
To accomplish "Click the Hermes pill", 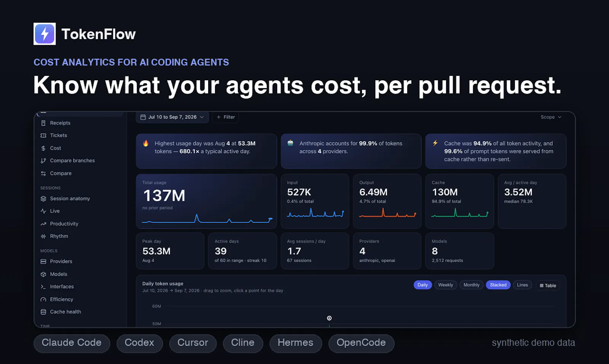I will 295,343.
